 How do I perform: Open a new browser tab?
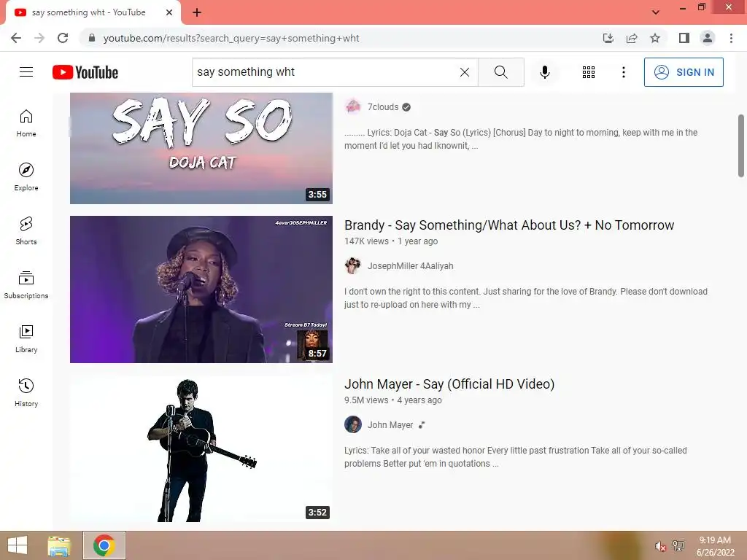197,12
